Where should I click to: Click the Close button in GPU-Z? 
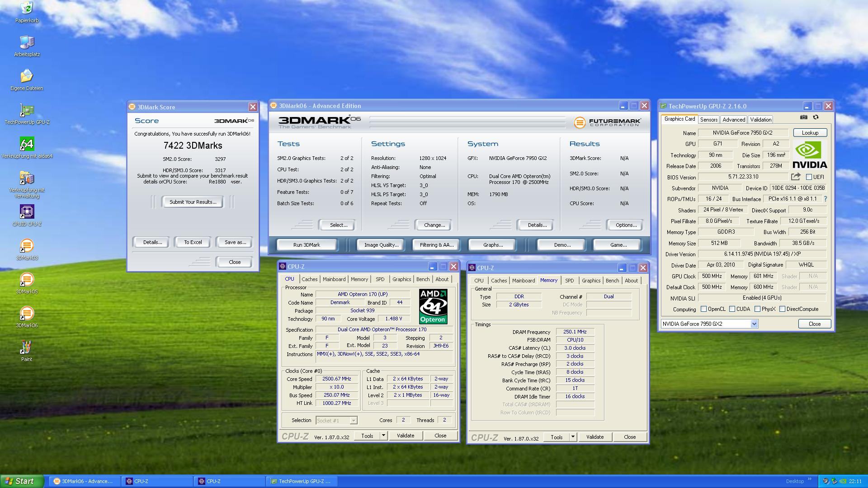click(x=814, y=324)
